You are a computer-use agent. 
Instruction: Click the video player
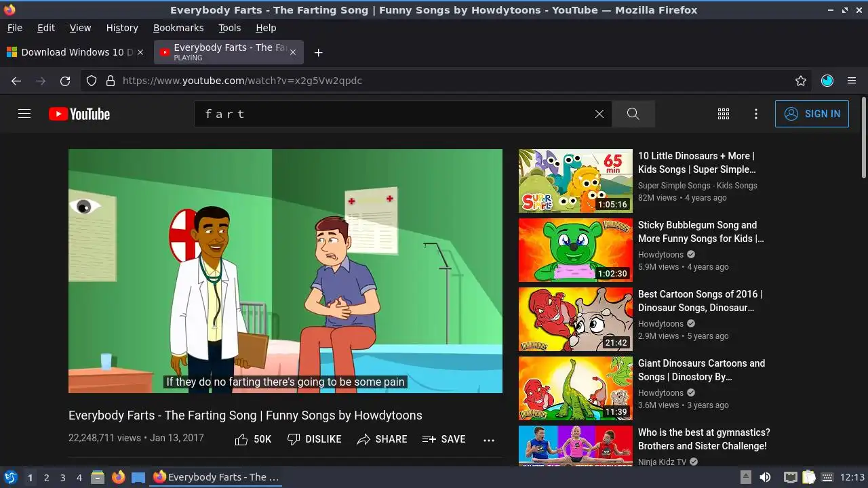click(285, 271)
